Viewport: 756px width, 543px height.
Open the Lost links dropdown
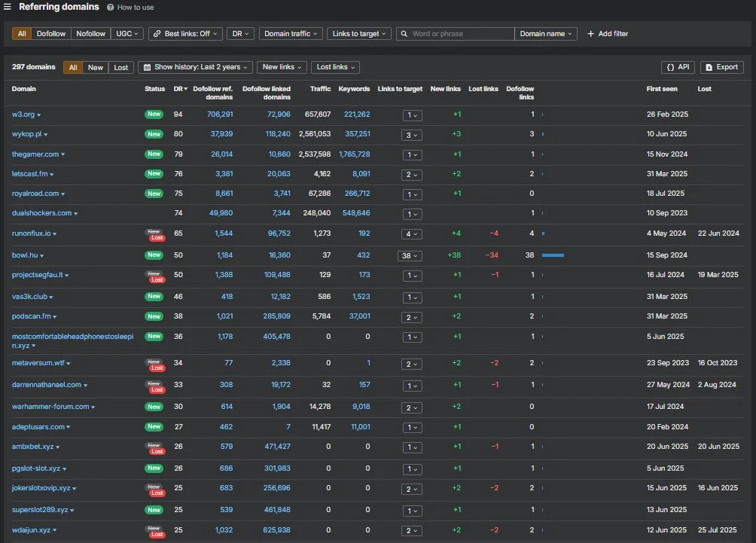(x=336, y=67)
